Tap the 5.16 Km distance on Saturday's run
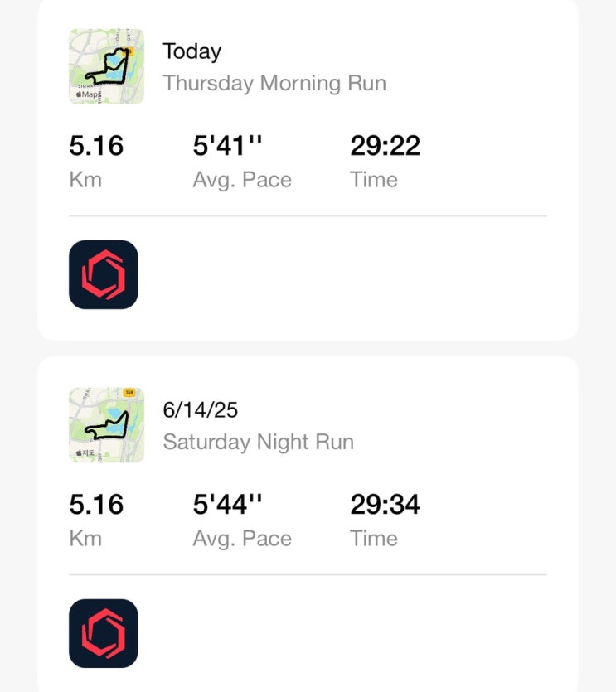This screenshot has width=616, height=692. [96, 505]
